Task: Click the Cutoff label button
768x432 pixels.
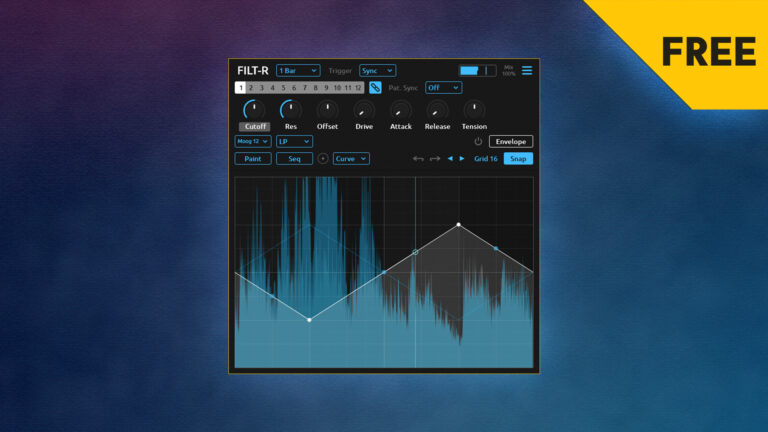Action: pos(255,126)
